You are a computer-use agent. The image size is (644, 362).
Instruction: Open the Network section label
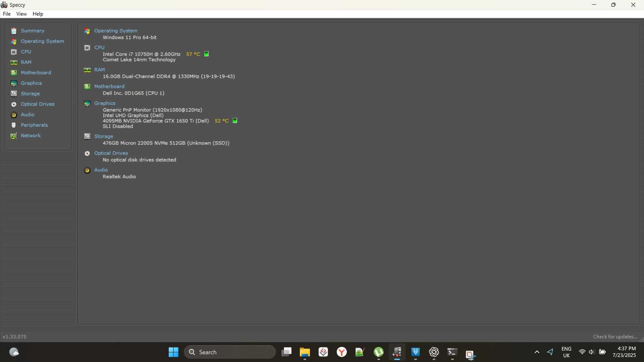coord(31,135)
